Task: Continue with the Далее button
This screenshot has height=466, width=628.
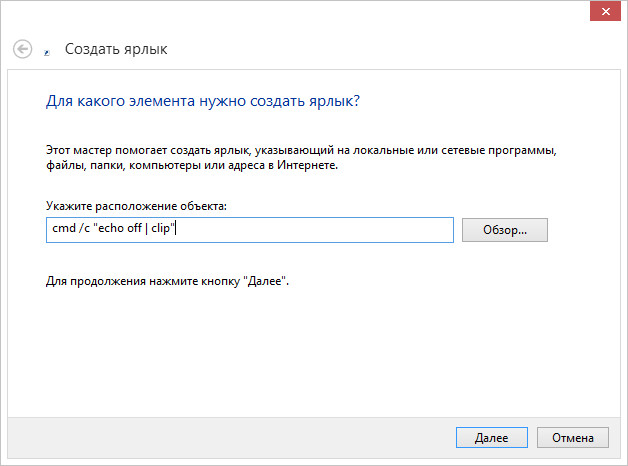Action: click(491, 438)
